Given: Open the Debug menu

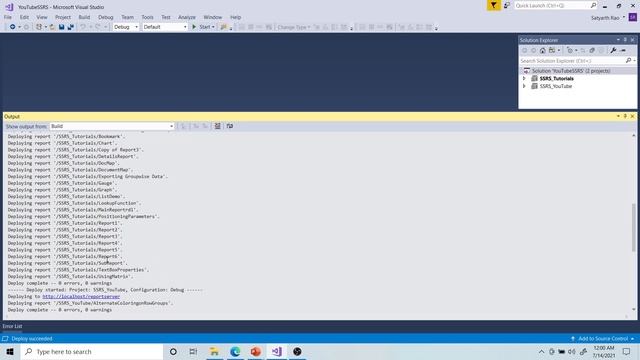Looking at the screenshot, I should click(x=105, y=17).
